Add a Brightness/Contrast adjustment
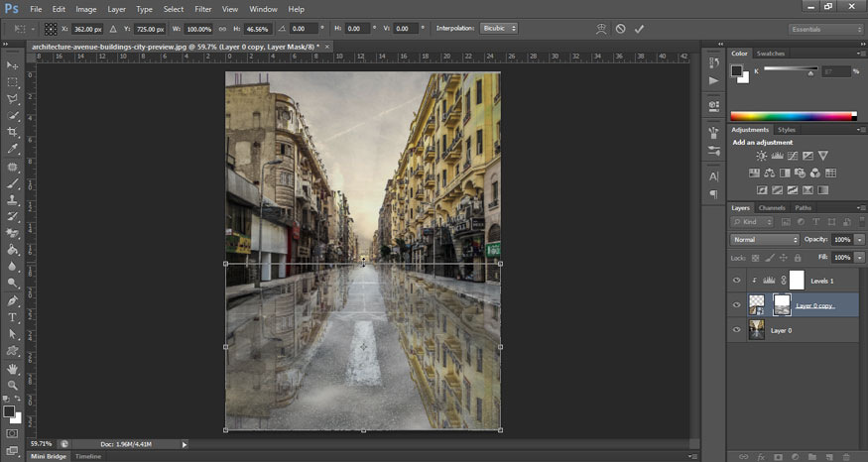Viewport: 868px width, 462px height. point(762,156)
